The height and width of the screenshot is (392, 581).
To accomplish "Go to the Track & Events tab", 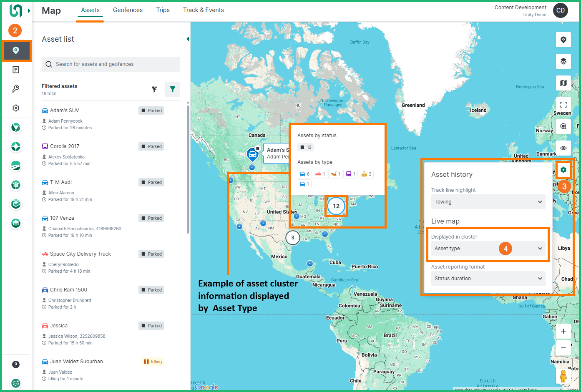I will [203, 10].
